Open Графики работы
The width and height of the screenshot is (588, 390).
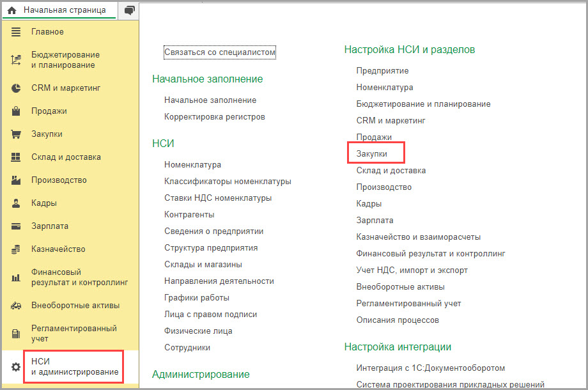point(197,298)
